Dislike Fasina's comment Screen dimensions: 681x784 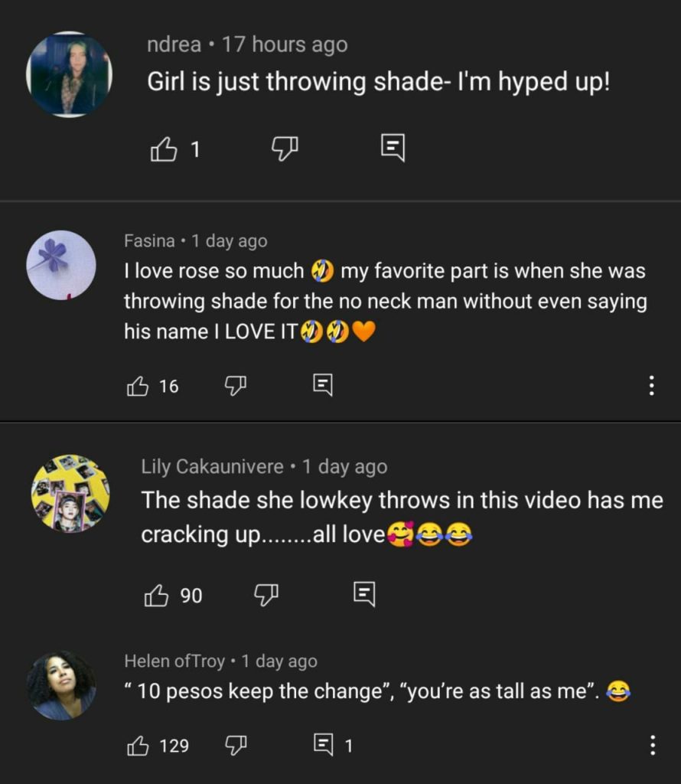[234, 387]
